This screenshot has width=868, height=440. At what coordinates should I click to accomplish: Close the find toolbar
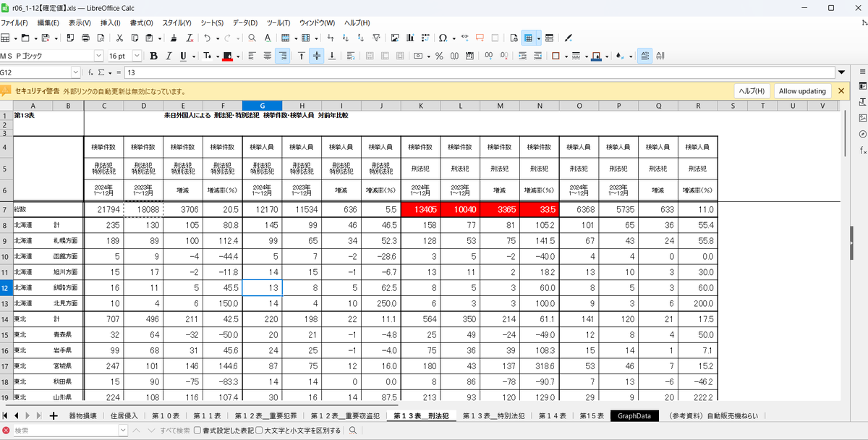click(6, 430)
